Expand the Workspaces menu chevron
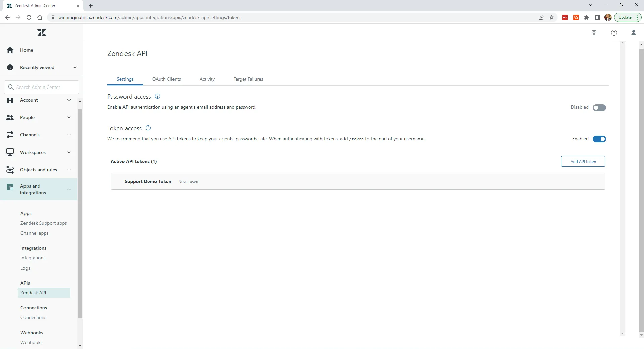644x349 pixels. pyautogui.click(x=69, y=152)
